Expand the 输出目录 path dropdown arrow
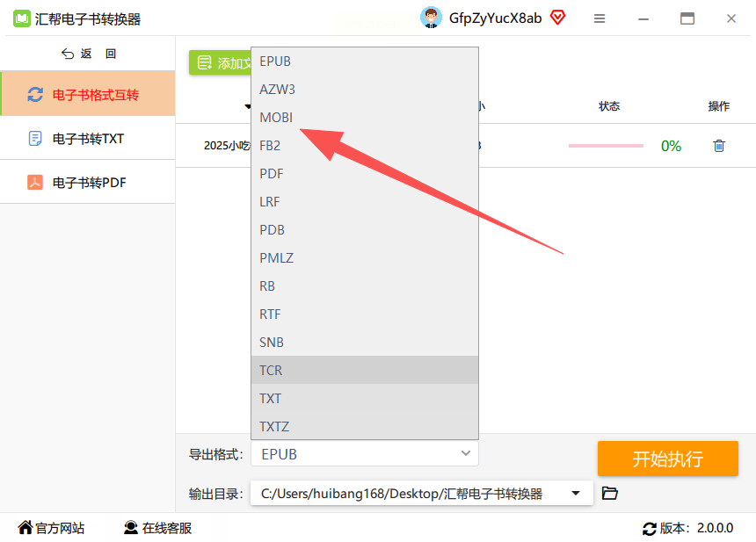 (576, 493)
